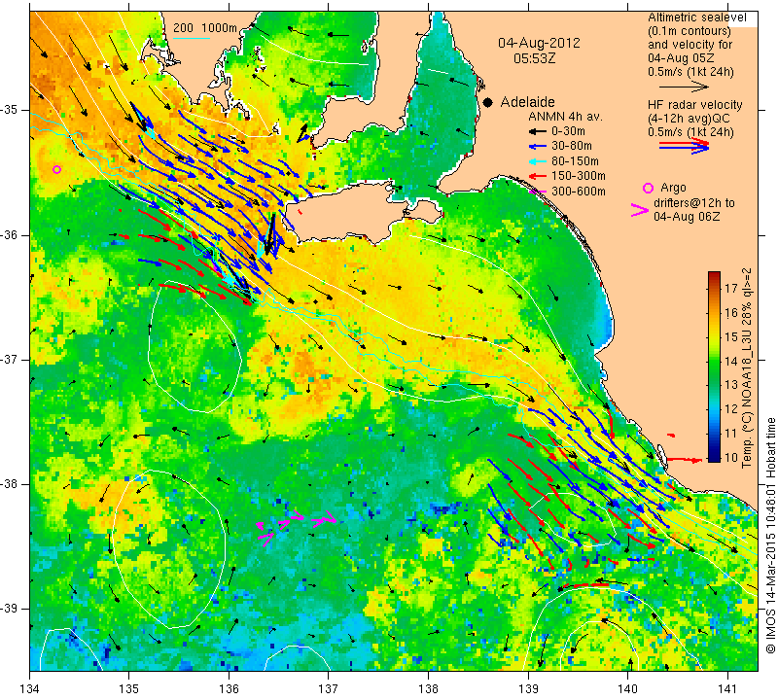Click the cyan 200m contour legend line
This screenshot has height=700, width=778.
[x=192, y=38]
